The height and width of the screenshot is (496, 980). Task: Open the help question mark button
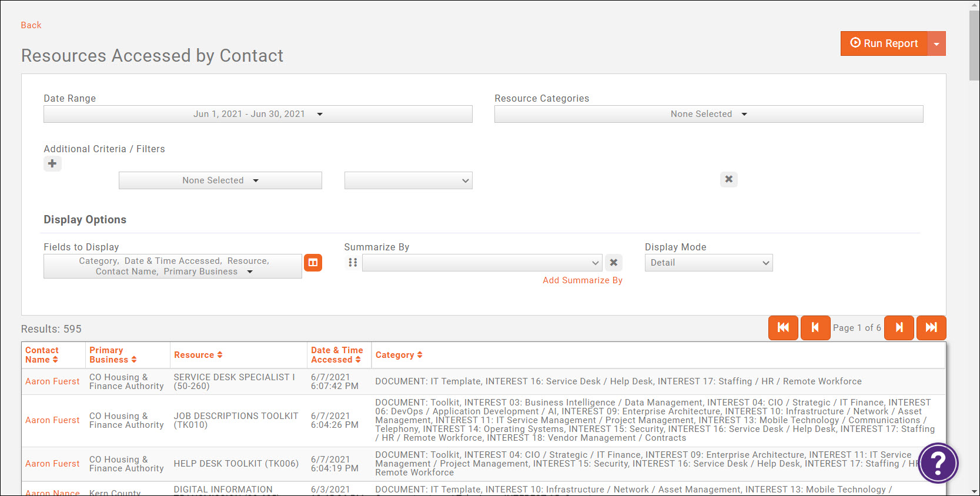938,463
